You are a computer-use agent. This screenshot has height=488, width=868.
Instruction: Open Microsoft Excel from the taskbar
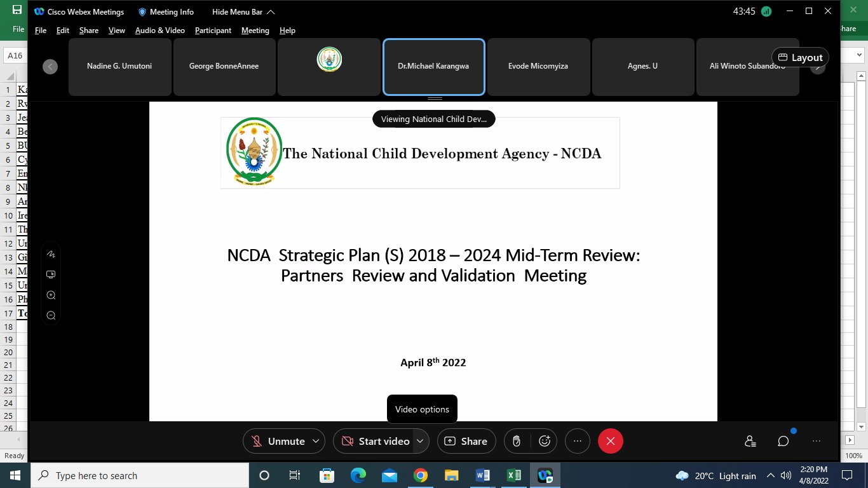(x=513, y=475)
